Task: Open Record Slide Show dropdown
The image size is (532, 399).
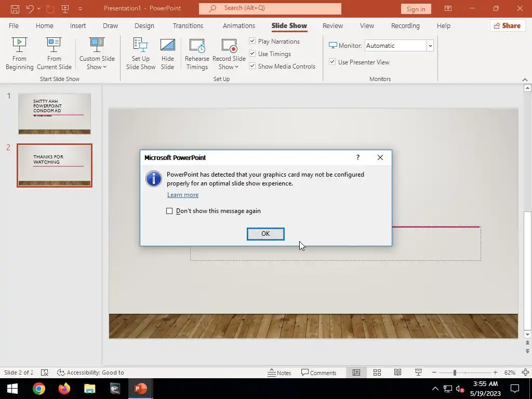Action: [229, 54]
